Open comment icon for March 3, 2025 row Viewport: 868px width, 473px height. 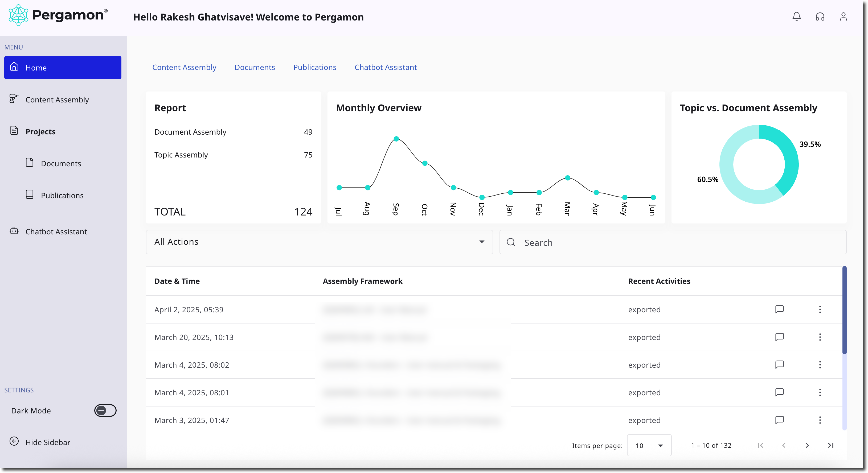pyautogui.click(x=779, y=420)
